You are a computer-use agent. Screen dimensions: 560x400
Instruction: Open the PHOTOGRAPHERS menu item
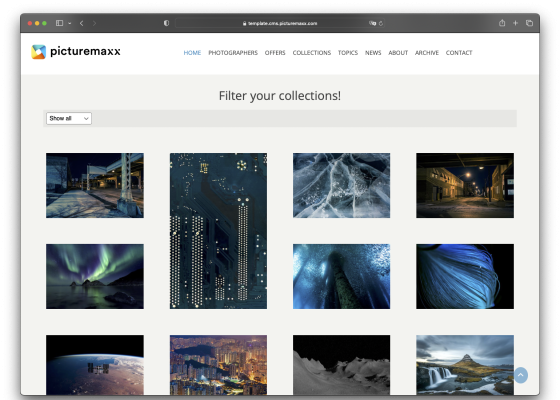233,53
